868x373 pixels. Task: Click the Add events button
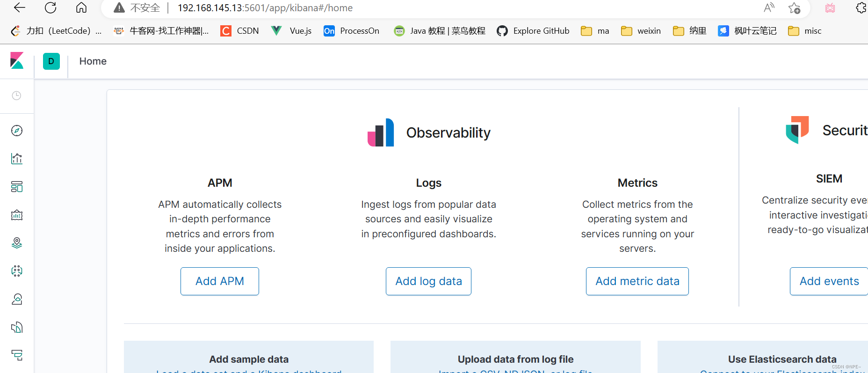click(x=829, y=281)
